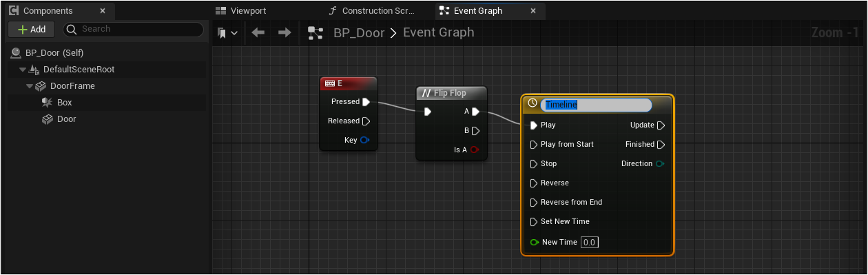Viewport: 868px width, 275px height.
Task: Click the Timeline Finished output pin
Action: point(661,145)
